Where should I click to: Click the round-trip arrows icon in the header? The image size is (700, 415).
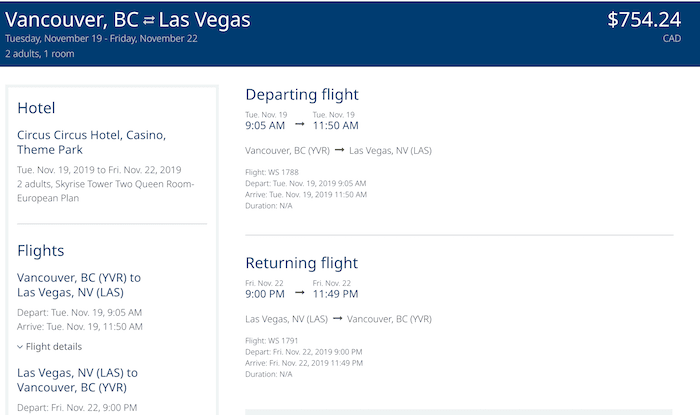point(149,20)
